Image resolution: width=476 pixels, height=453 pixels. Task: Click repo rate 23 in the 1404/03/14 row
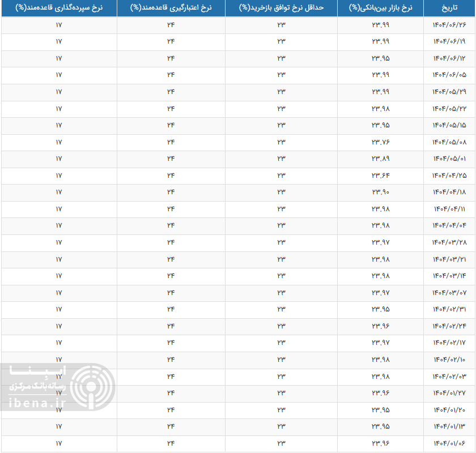tap(281, 276)
